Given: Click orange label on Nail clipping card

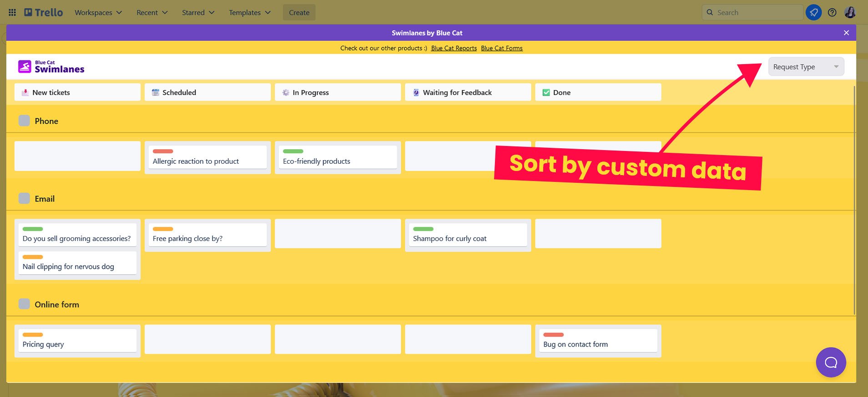Looking at the screenshot, I should click(x=33, y=257).
